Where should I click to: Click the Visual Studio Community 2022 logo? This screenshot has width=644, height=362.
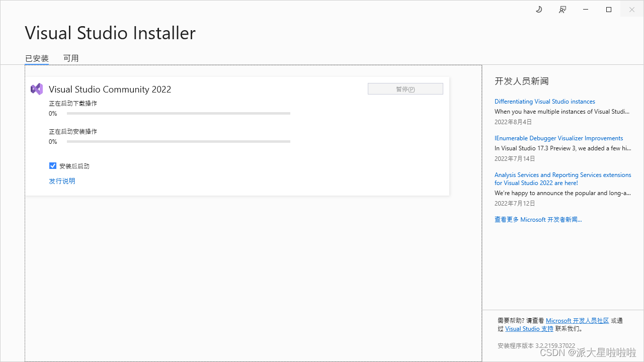pos(37,89)
